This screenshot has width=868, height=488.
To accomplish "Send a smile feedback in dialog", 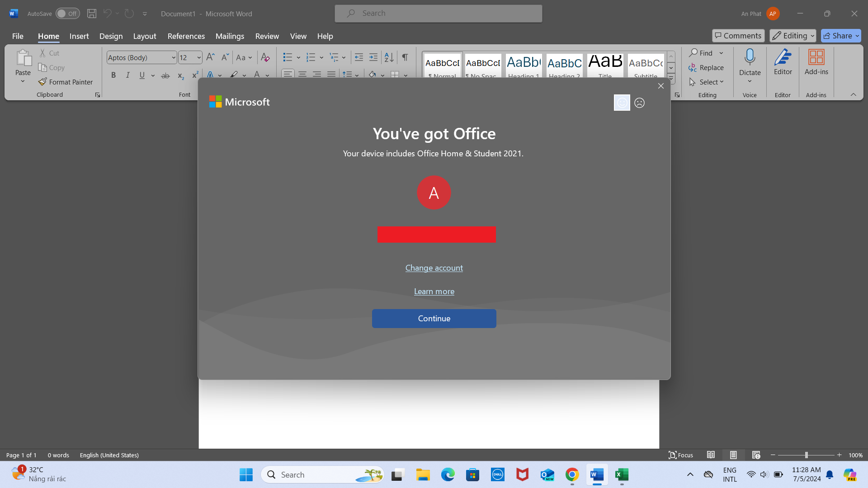I will [x=622, y=103].
